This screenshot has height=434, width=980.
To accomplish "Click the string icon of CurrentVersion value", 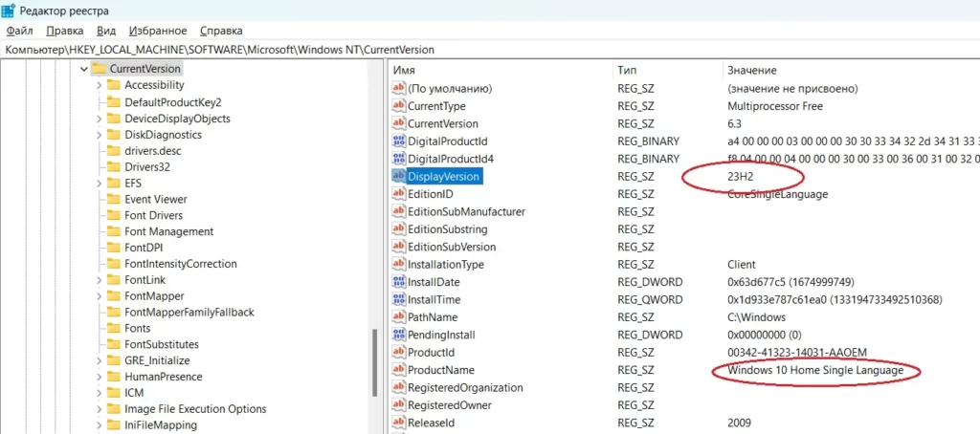I will (x=399, y=123).
